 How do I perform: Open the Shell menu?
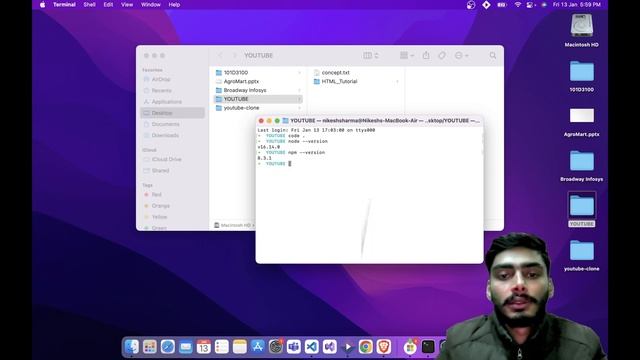tap(89, 4)
